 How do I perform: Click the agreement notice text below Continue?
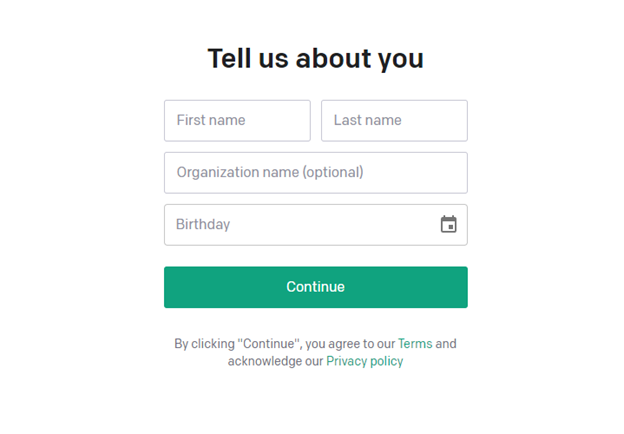point(285,344)
